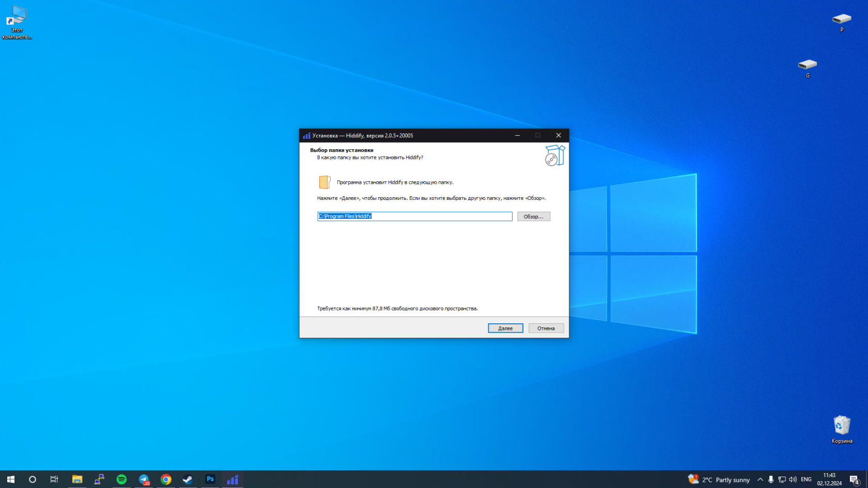
Task: Focus the install path input field
Action: pos(415,216)
